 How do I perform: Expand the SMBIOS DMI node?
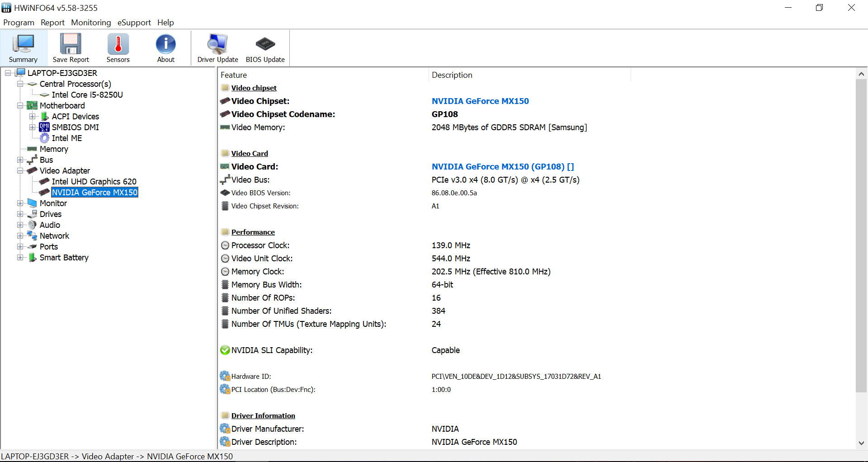click(32, 127)
